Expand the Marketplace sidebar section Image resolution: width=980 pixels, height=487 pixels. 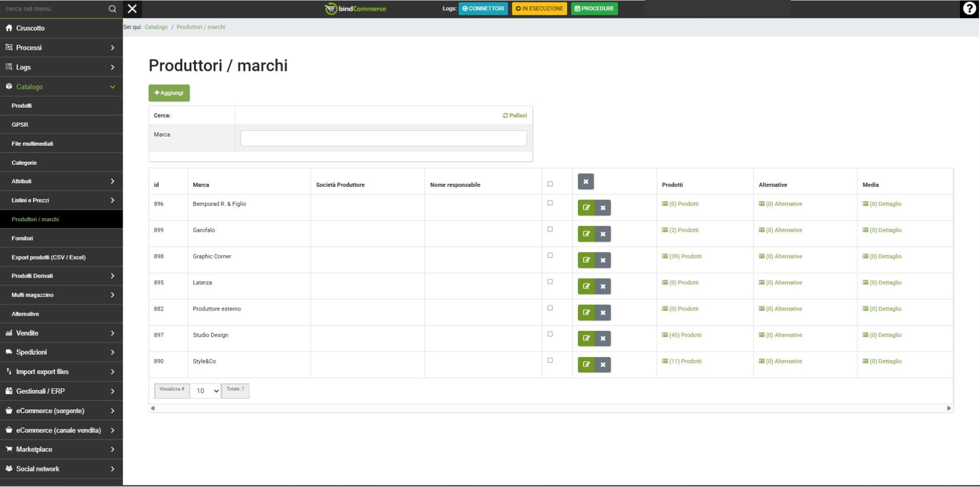61,450
